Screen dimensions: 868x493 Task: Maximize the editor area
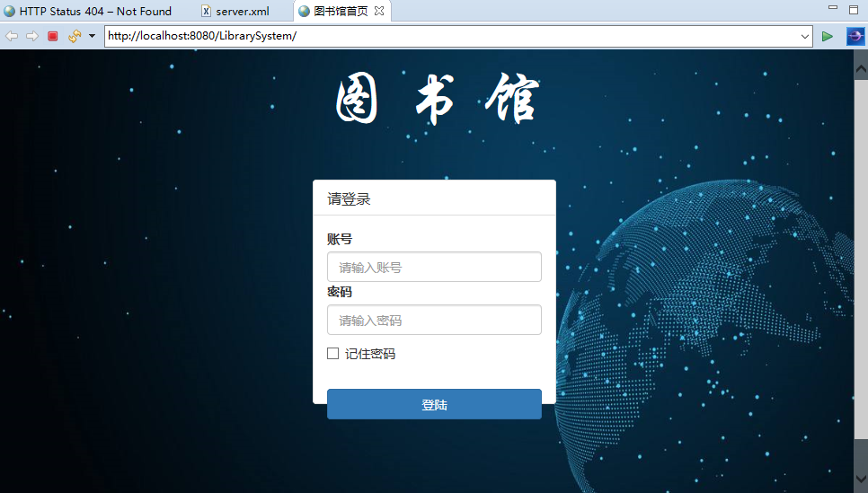coord(854,9)
